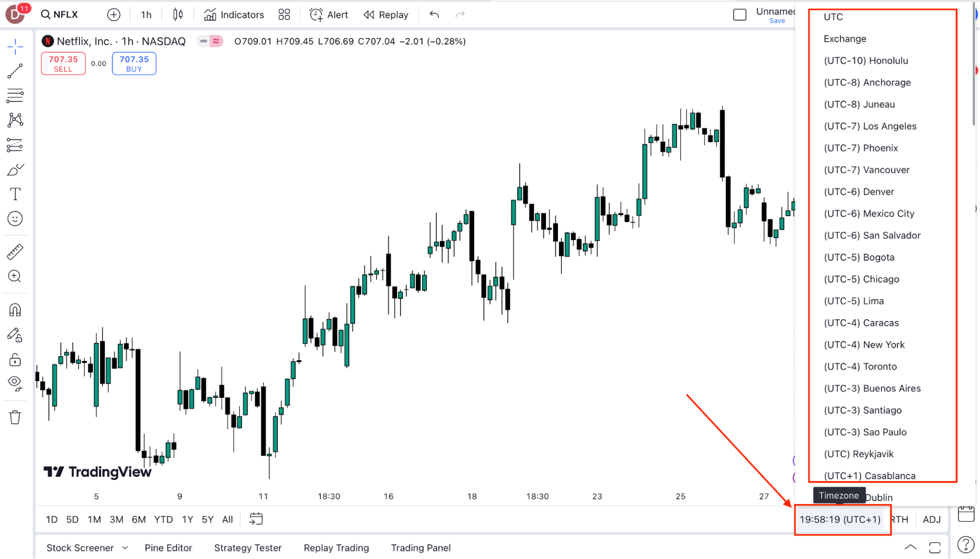Select the Text annotation tool
The image size is (980, 559).
pos(15,194)
